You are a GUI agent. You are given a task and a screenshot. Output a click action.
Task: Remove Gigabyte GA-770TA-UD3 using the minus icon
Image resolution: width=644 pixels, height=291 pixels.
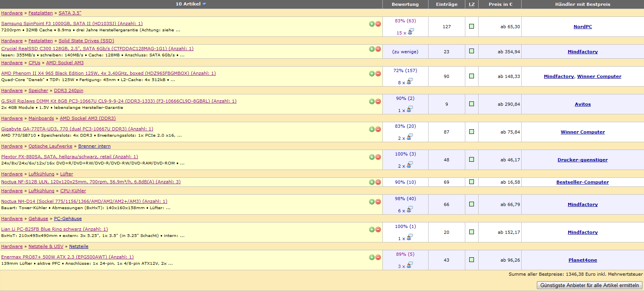point(378,129)
